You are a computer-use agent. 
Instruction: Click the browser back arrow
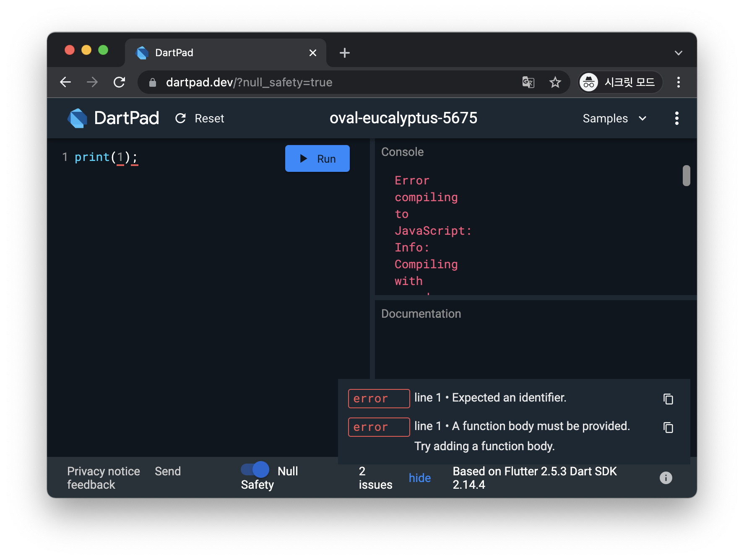tap(66, 82)
